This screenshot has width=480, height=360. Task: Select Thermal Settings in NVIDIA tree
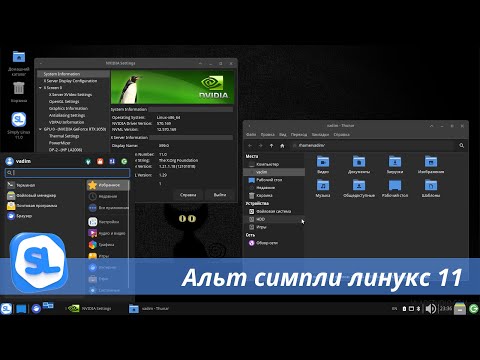click(64, 136)
